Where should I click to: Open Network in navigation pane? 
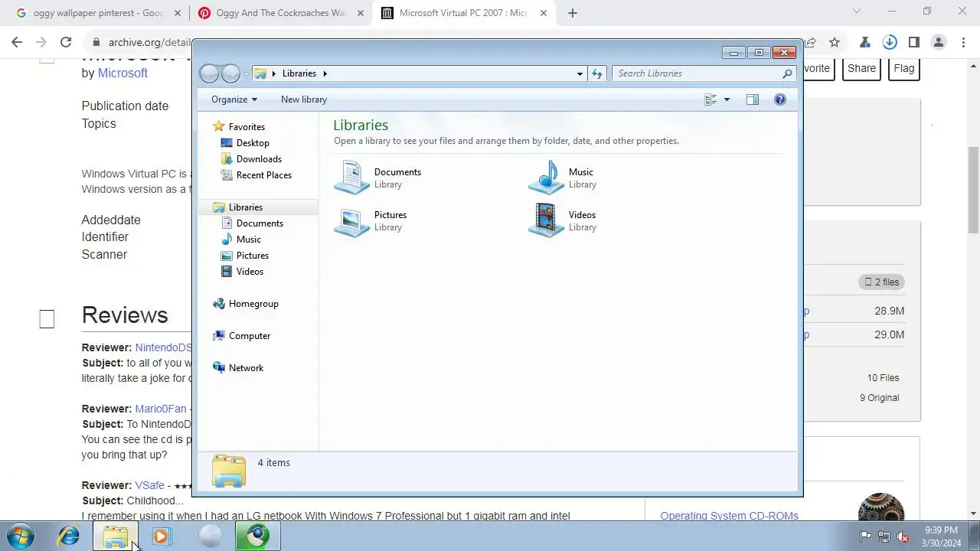click(x=245, y=368)
